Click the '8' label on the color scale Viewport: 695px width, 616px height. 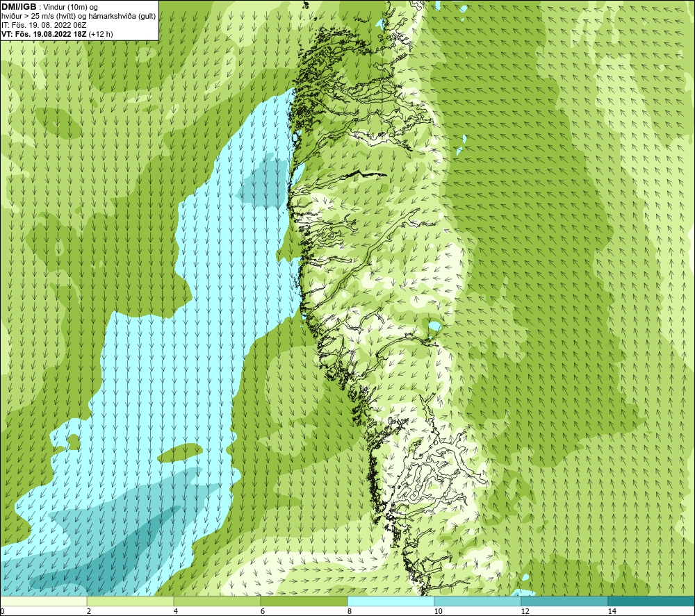click(350, 612)
